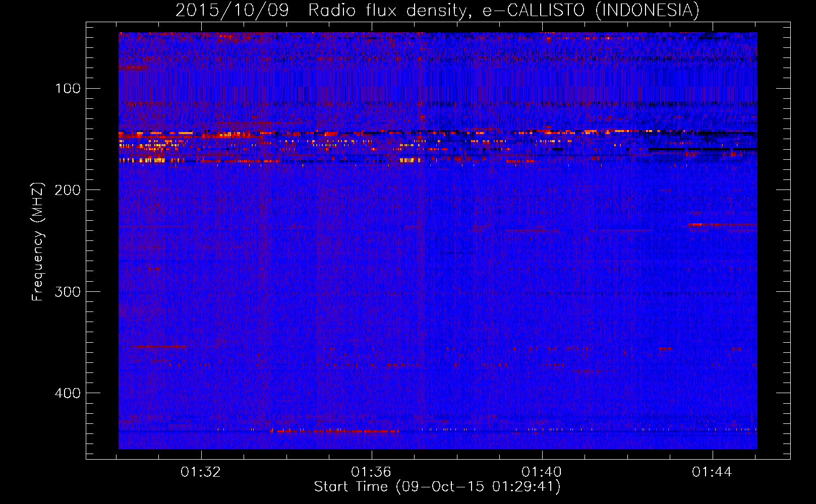The width and height of the screenshot is (816, 504).
Task: Click the '01:32' time tick label
Action: [x=201, y=472]
